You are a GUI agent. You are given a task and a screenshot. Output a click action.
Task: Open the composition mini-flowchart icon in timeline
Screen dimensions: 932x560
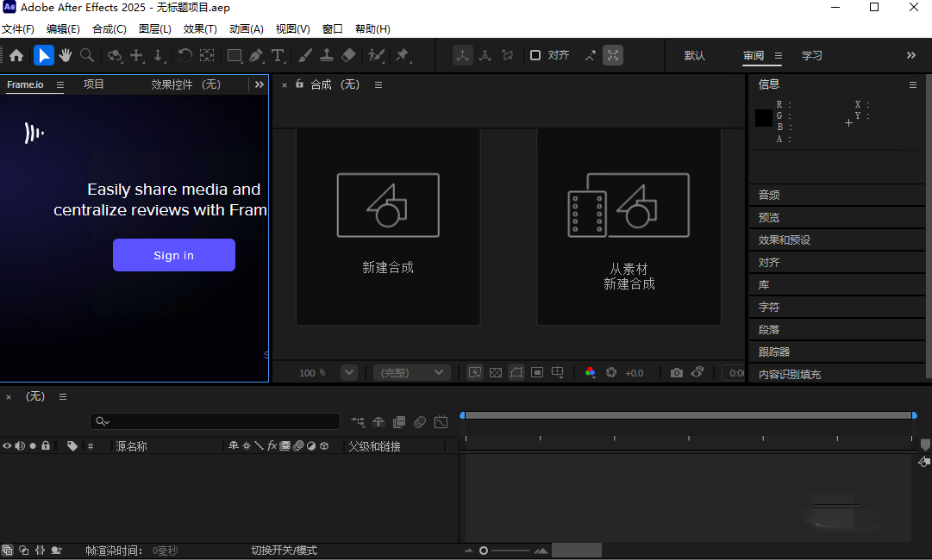(x=357, y=421)
